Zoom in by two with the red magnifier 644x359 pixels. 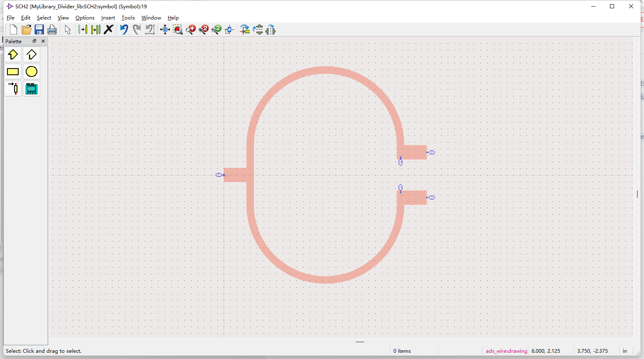click(x=204, y=30)
